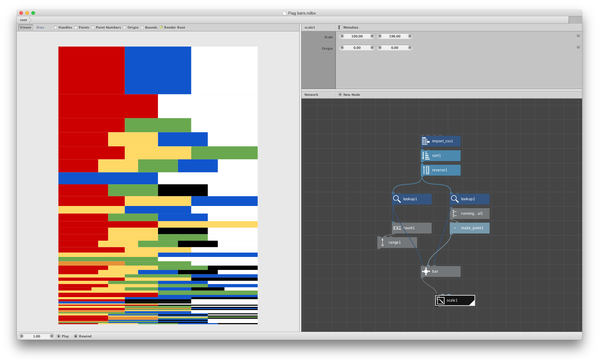Enable the Handles checkbox
The height and width of the screenshot is (364, 599).
click(x=56, y=27)
